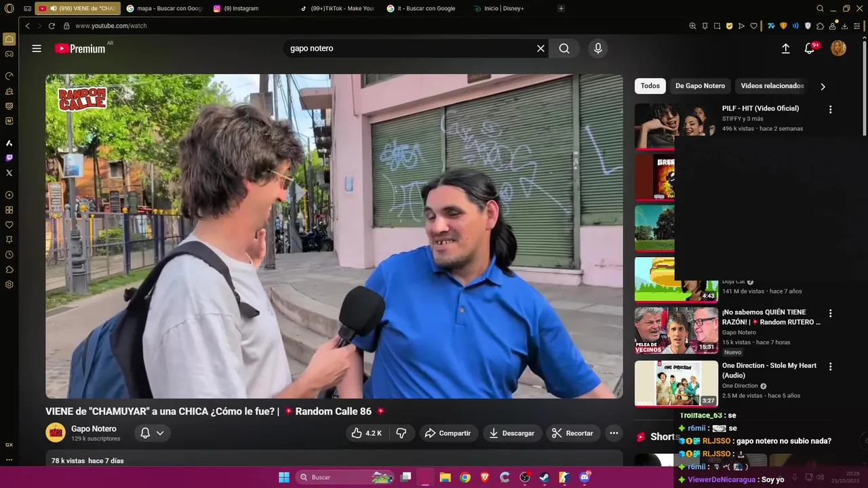The width and height of the screenshot is (868, 488).
Task: Open sidebar settings gear icon
Action: click(x=9, y=285)
